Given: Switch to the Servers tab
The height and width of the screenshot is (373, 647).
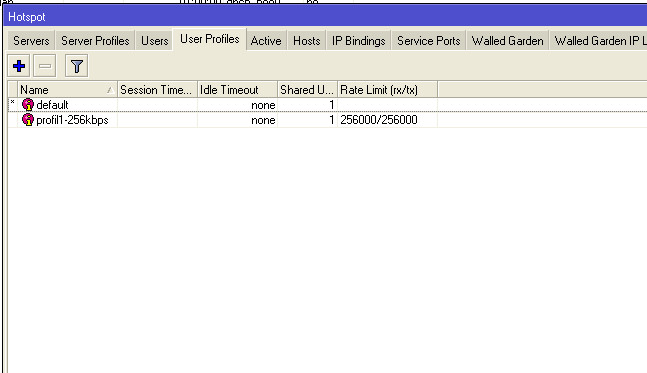Looking at the screenshot, I should [31, 41].
